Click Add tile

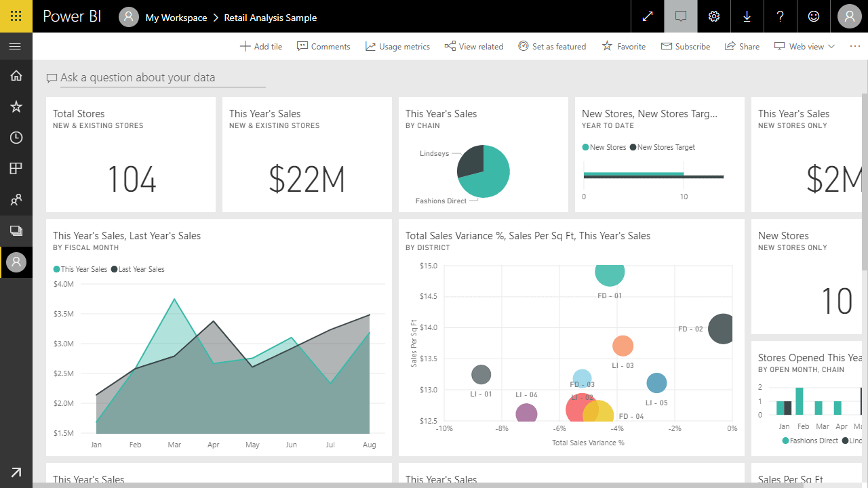(261, 47)
